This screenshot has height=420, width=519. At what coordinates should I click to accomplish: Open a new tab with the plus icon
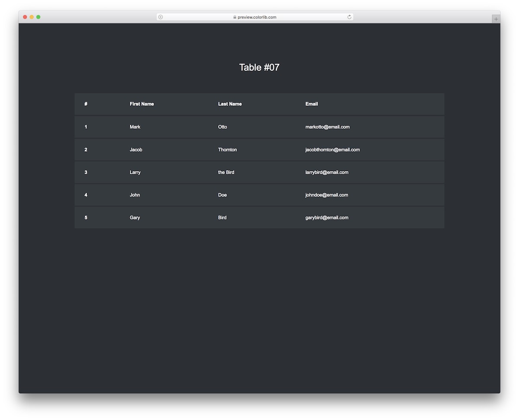pos(495,19)
